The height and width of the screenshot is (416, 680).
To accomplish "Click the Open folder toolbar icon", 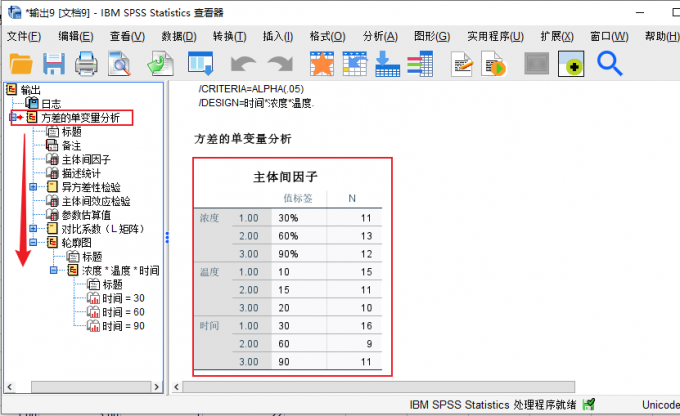I will (x=21, y=64).
